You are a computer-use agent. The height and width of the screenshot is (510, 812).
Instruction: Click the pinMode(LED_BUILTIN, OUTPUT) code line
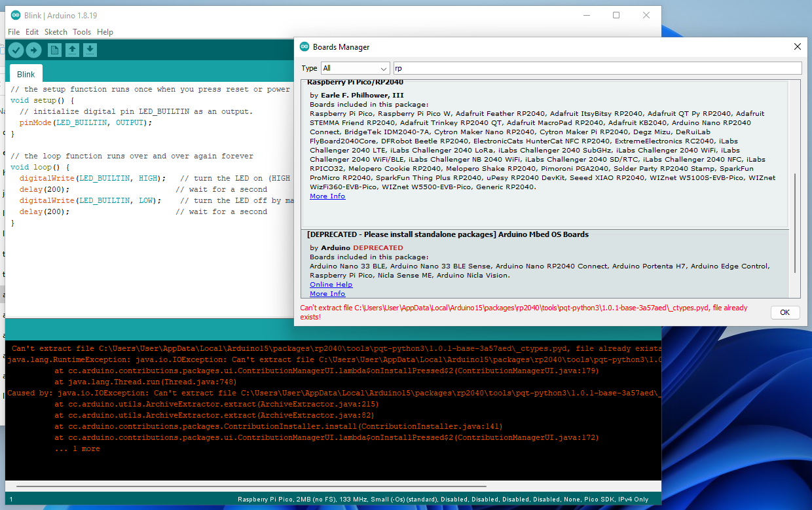(85, 122)
